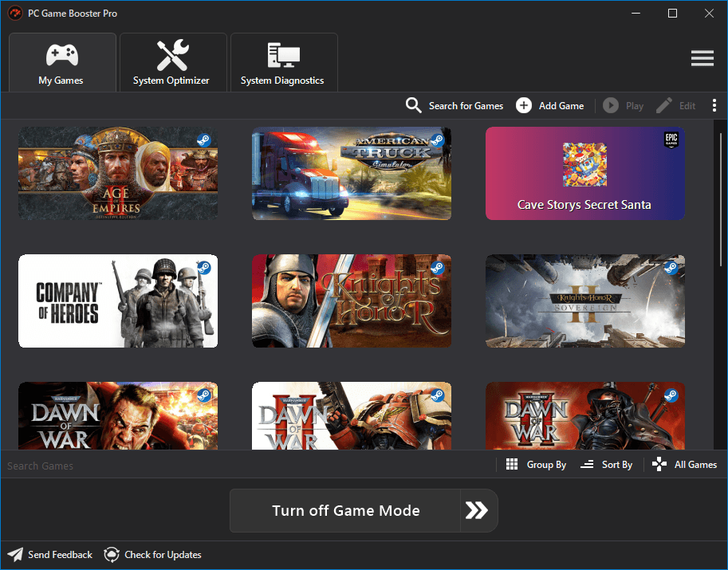Image resolution: width=728 pixels, height=570 pixels.
Task: Click the Cave Storys game artwork icon
Action: (585, 165)
